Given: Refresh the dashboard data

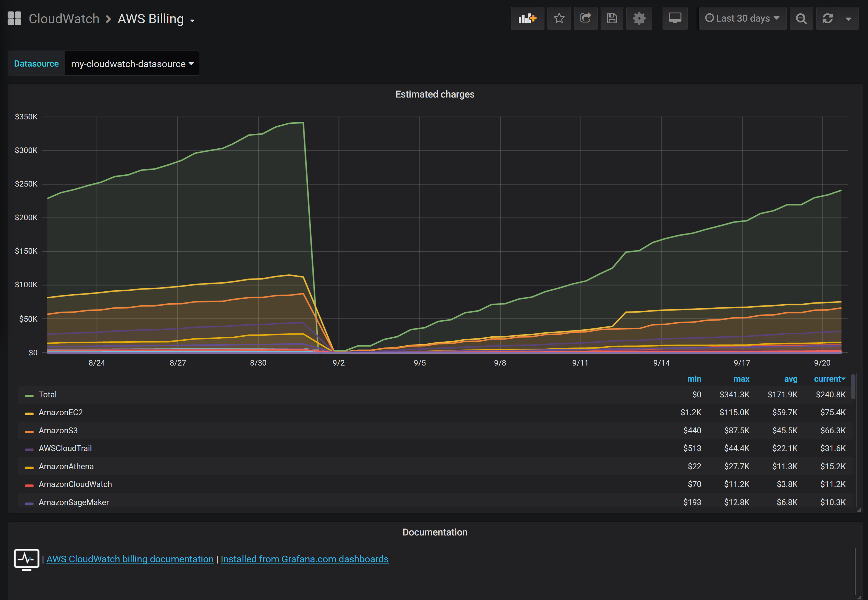Looking at the screenshot, I should (827, 18).
